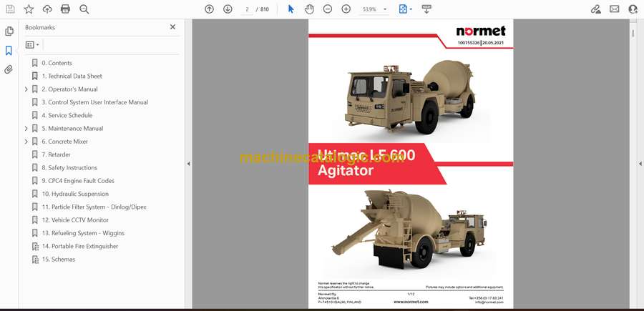The width and height of the screenshot is (644, 311).
Task: Toggle the Bookmarks sidebar panel
Action: tap(9, 51)
